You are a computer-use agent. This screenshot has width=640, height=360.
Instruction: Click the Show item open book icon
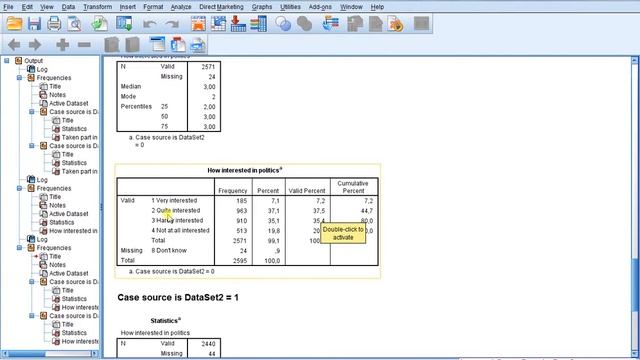[x=111, y=44]
